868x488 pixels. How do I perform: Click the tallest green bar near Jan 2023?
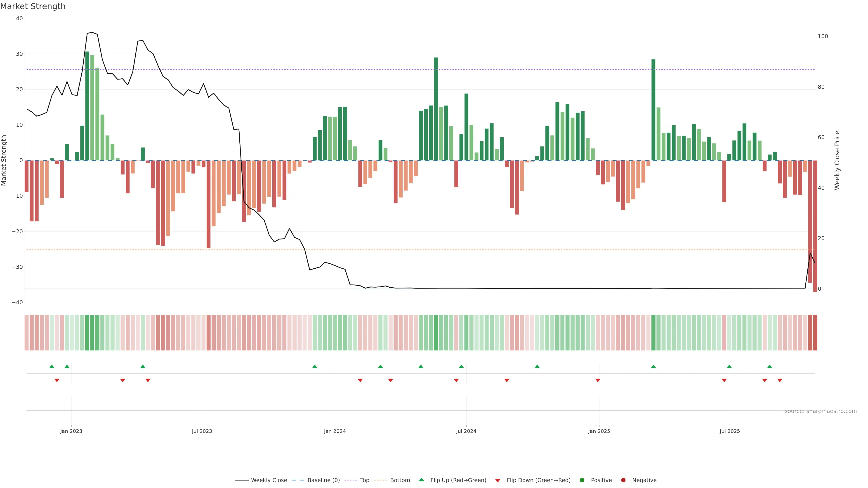(87, 106)
